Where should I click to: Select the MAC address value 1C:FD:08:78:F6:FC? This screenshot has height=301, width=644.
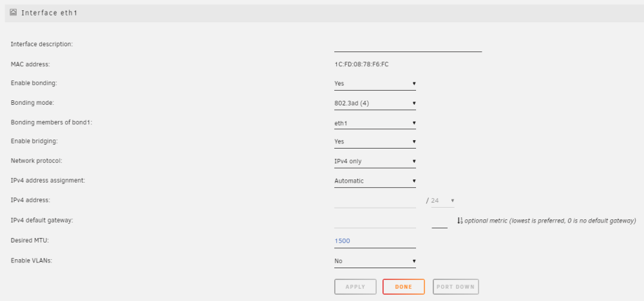361,64
